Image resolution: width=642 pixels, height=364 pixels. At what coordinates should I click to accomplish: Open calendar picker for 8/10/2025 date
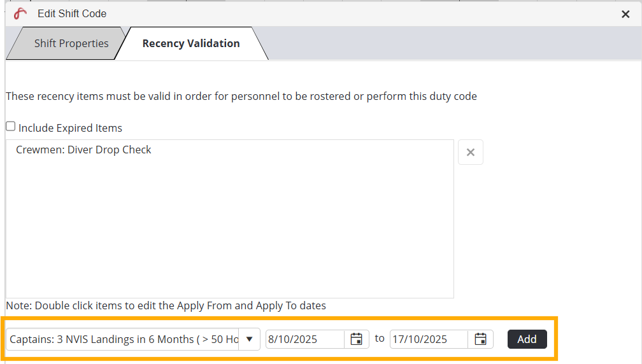357,339
